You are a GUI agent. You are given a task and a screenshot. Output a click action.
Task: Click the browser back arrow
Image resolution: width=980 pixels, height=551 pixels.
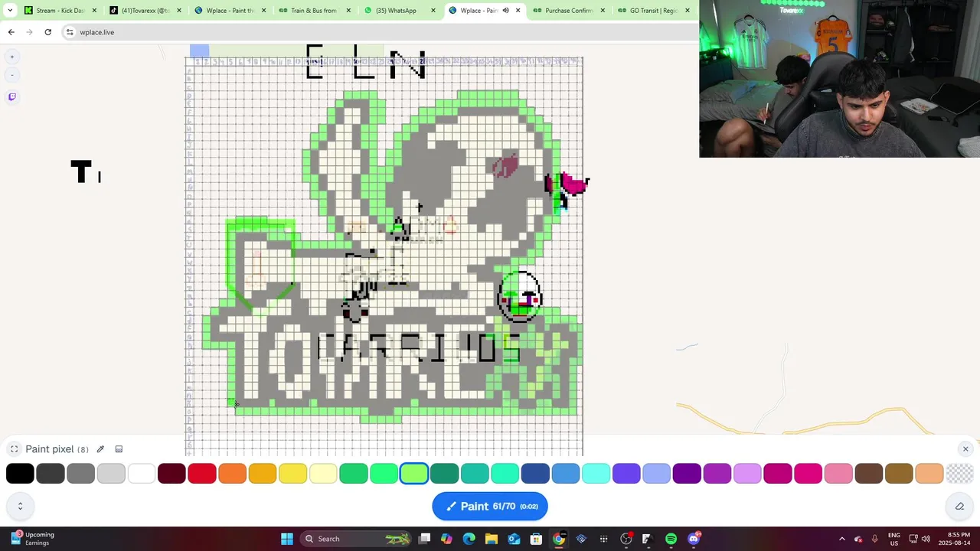coord(11,32)
